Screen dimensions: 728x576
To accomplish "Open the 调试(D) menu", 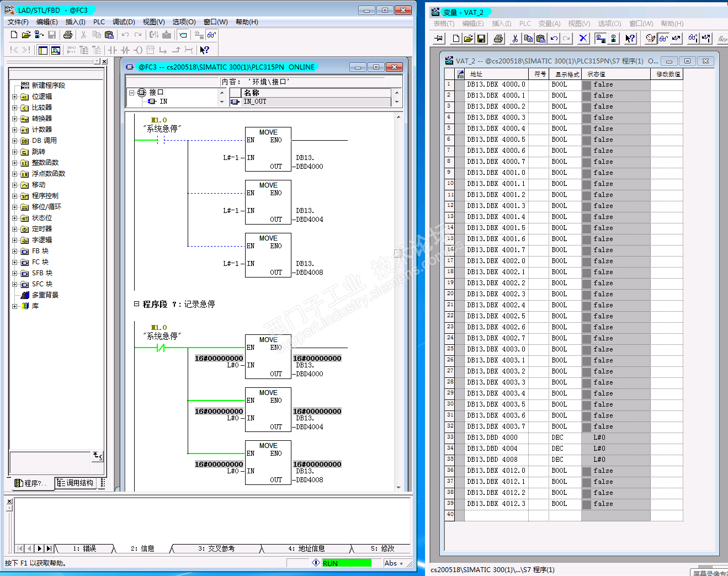I will 124,22.
